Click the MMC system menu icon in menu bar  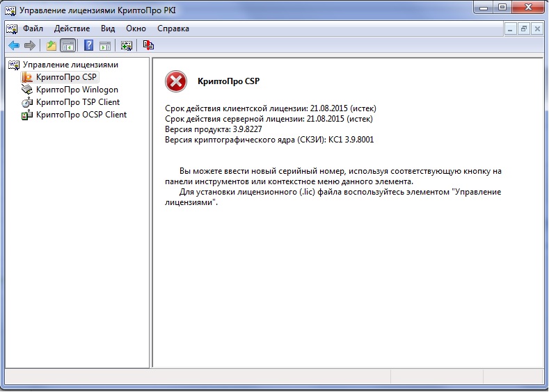pos(12,28)
